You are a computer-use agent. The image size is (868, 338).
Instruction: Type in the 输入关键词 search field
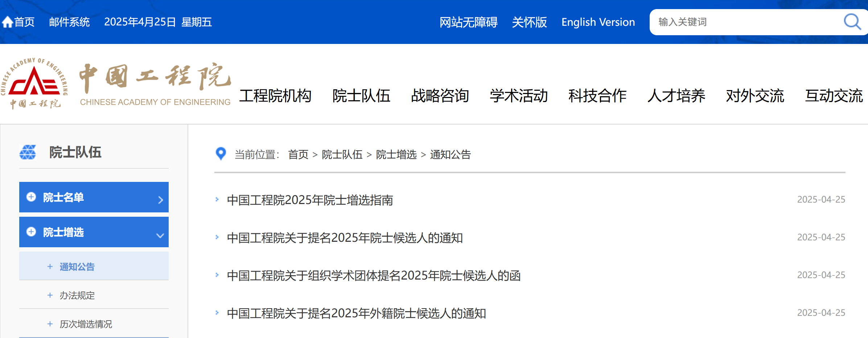[744, 22]
